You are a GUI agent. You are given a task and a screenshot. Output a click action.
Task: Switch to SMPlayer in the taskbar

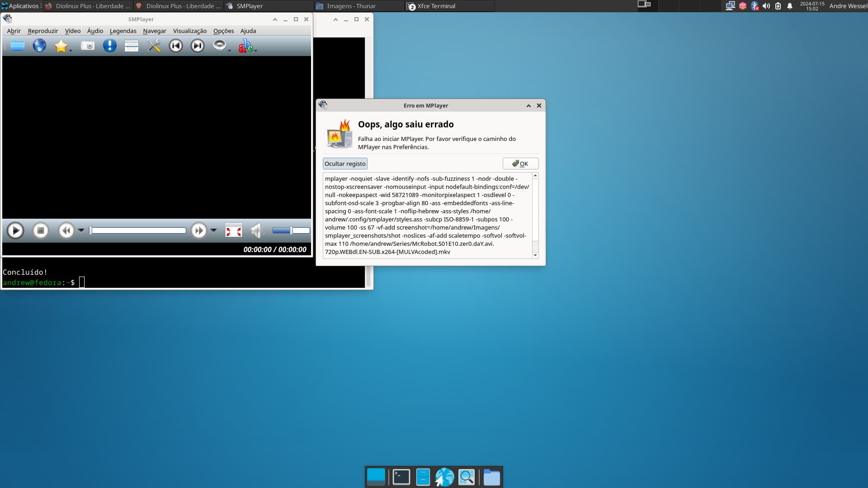click(269, 6)
